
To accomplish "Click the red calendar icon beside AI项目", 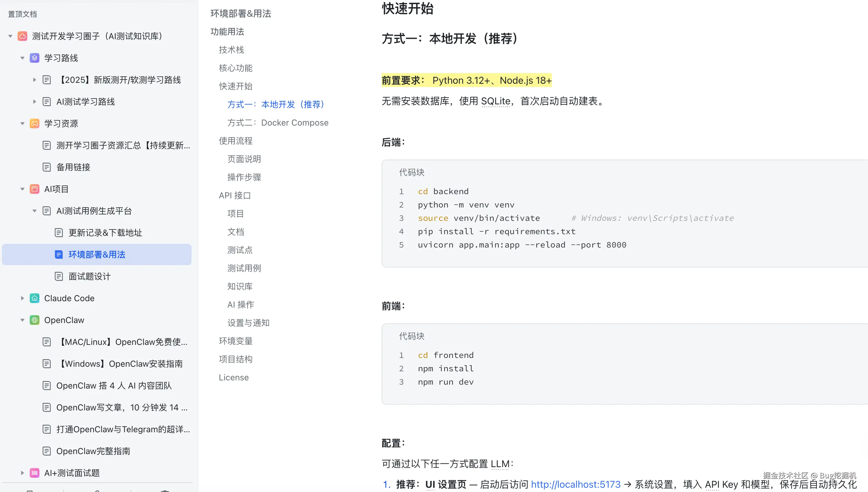I will (34, 189).
